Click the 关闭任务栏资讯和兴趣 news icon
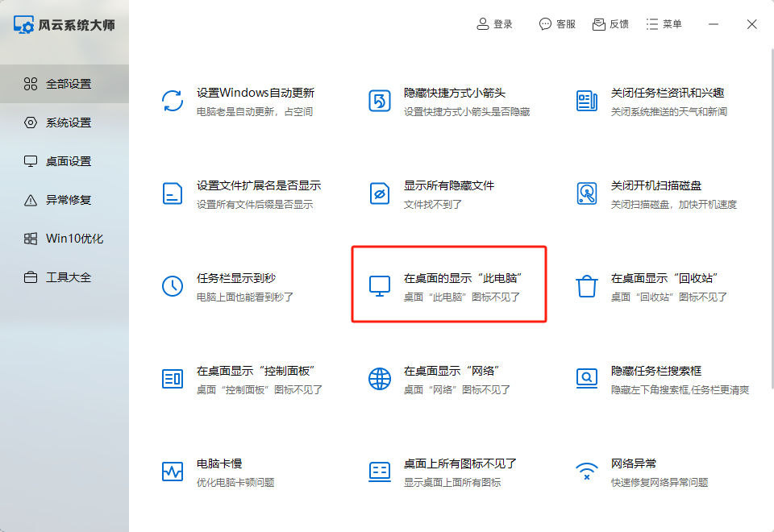Screen dimensions: 774x532 pyautogui.click(x=586, y=101)
